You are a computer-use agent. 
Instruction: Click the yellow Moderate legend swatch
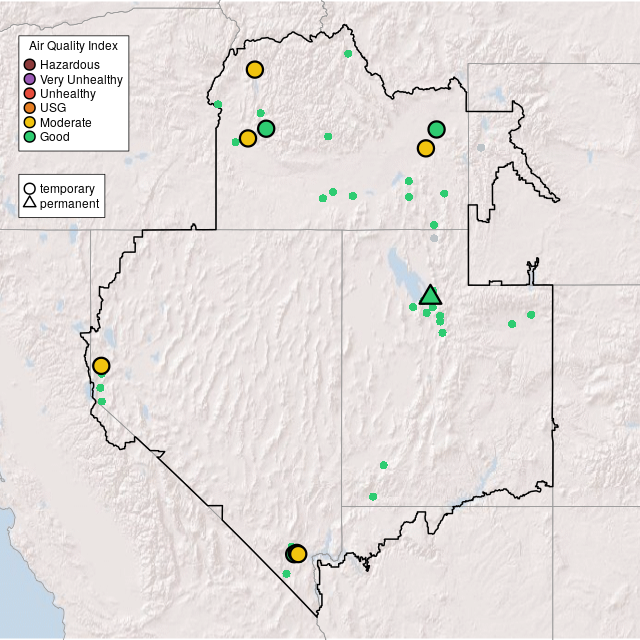coord(30,122)
